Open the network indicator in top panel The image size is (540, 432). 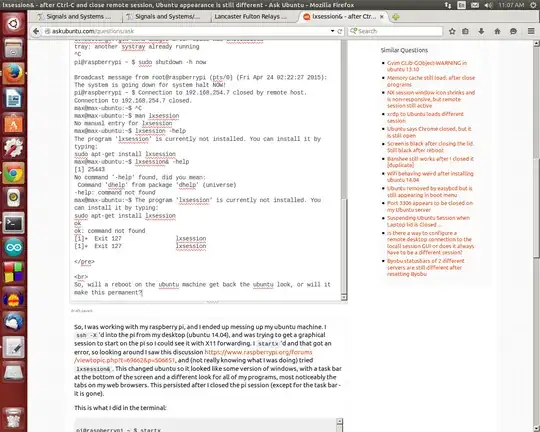coord(448,5)
